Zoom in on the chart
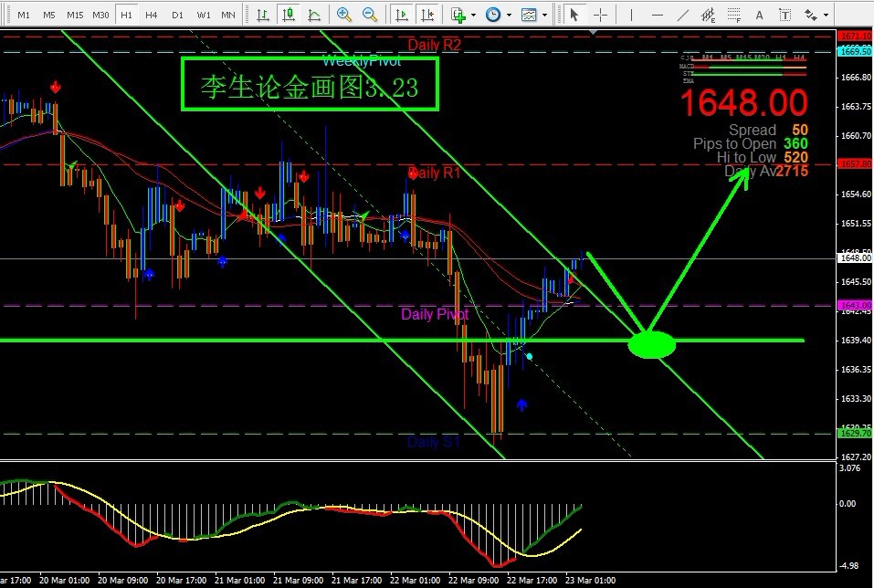Viewport: 874px width, 588px height. click(344, 15)
